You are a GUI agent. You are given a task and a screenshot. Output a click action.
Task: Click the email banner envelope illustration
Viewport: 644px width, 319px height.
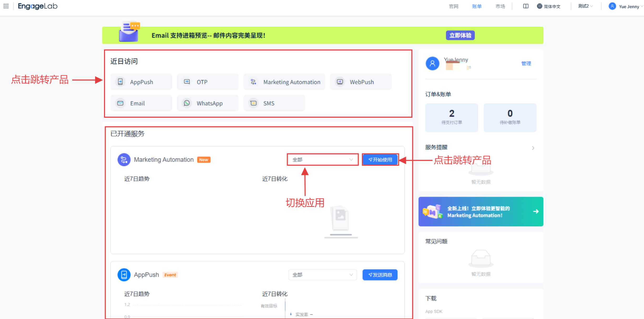click(129, 32)
